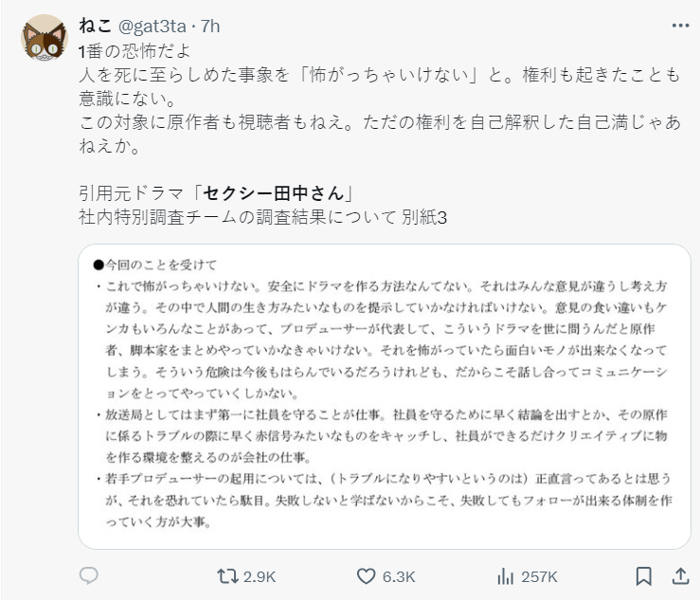The width and height of the screenshot is (700, 600).
Task: Click the 2.9K repost count
Action: (x=260, y=576)
